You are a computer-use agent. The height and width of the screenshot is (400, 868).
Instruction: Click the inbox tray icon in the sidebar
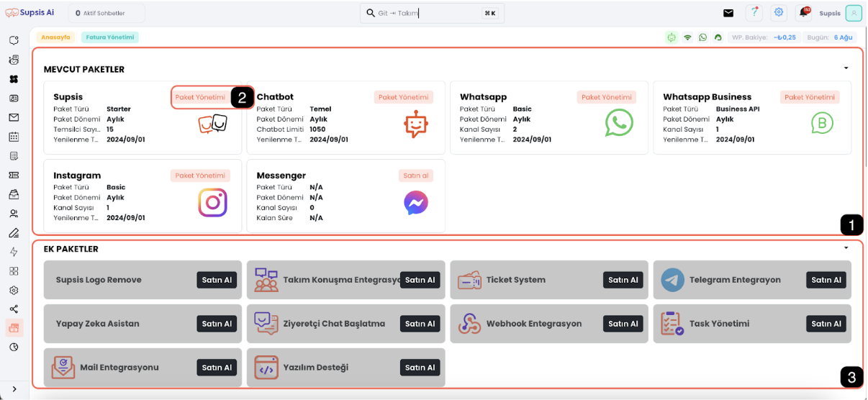14,194
